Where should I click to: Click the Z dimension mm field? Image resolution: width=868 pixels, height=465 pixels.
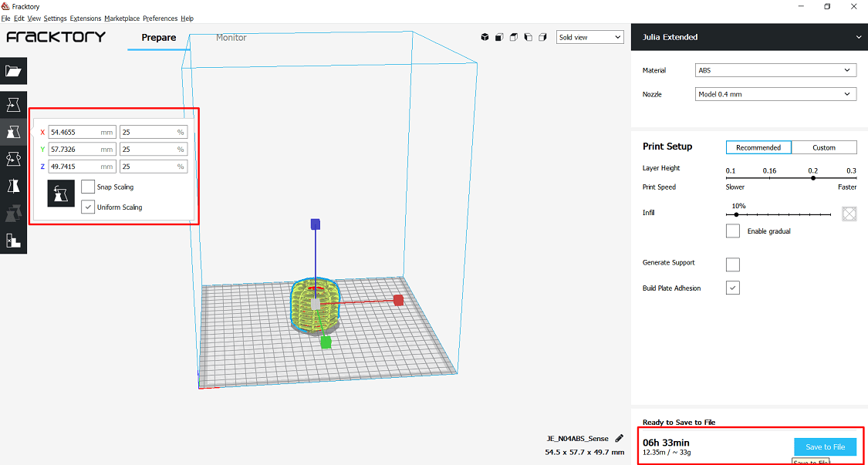[83, 167]
